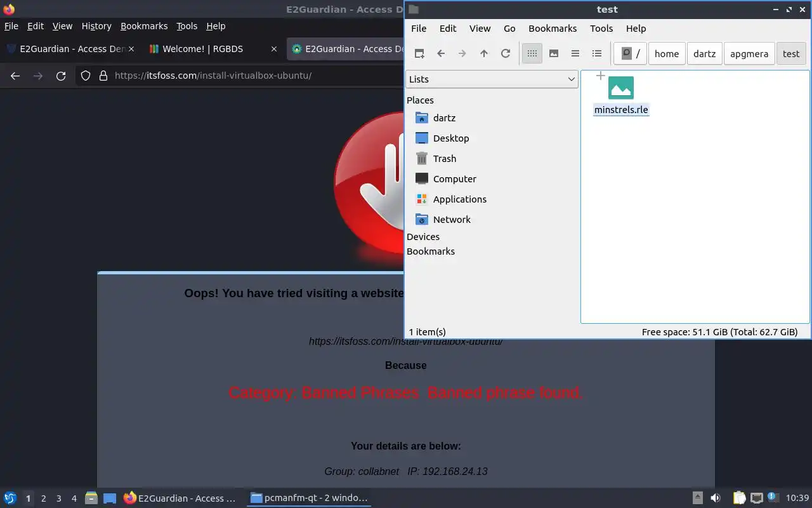Viewport: 812px width, 508px height.
Task: Switch to icon view mode
Action: (532, 54)
